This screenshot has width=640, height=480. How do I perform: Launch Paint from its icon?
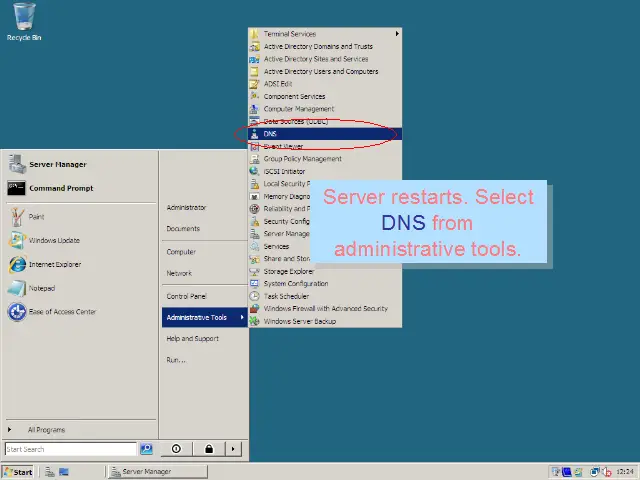(x=17, y=217)
